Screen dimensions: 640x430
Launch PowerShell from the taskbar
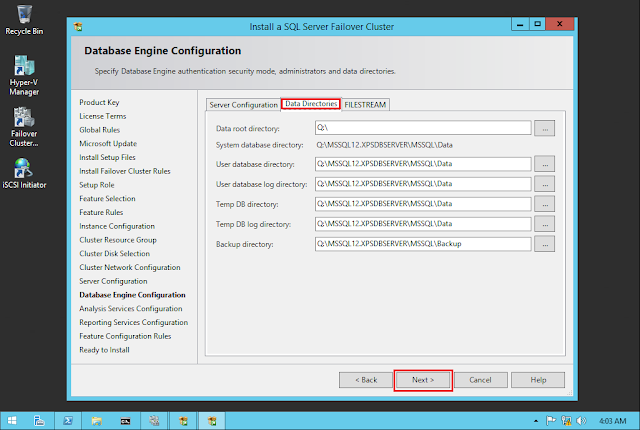coord(68,421)
